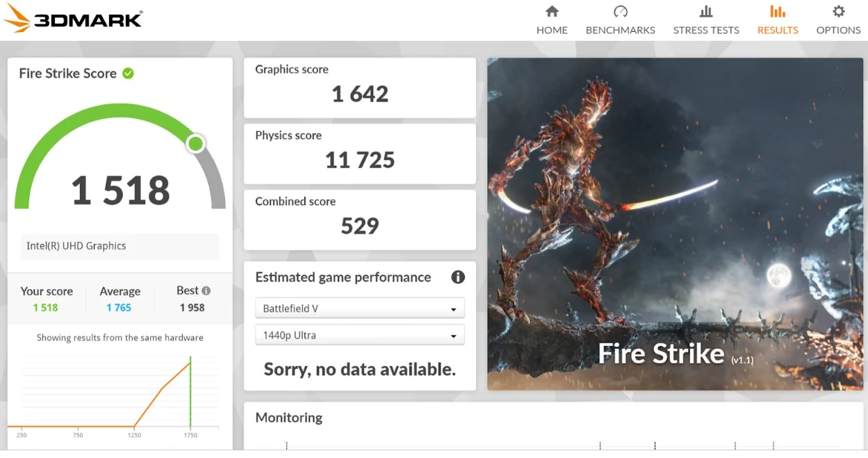Click 'Sorry, no data available.' message
Image resolution: width=868 pixels, height=458 pixels.
(x=360, y=369)
